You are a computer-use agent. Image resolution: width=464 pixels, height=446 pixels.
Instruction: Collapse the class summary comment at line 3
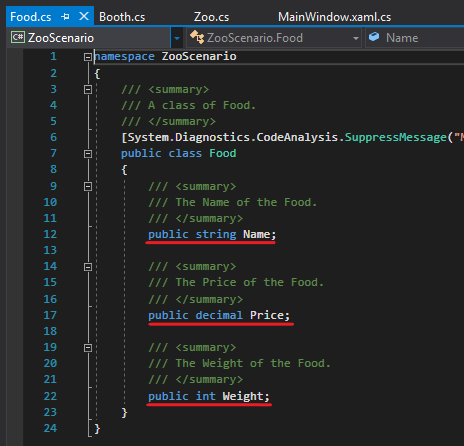click(x=88, y=89)
